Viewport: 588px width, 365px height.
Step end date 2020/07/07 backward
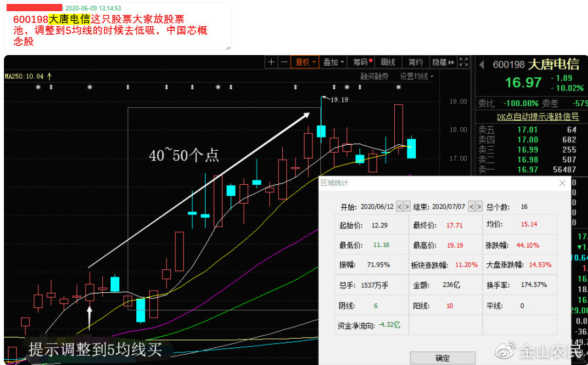point(471,206)
